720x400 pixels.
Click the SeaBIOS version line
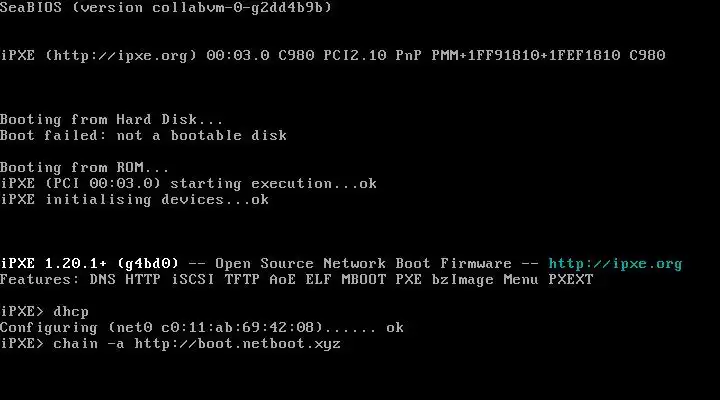tap(166, 8)
